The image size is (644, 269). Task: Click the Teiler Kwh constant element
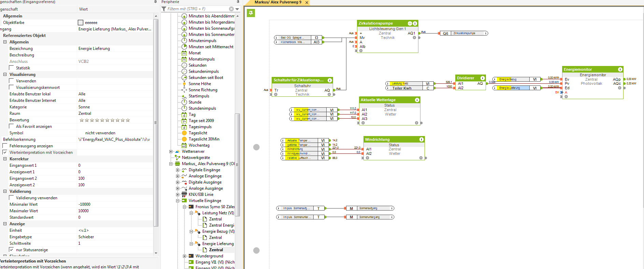410,88
